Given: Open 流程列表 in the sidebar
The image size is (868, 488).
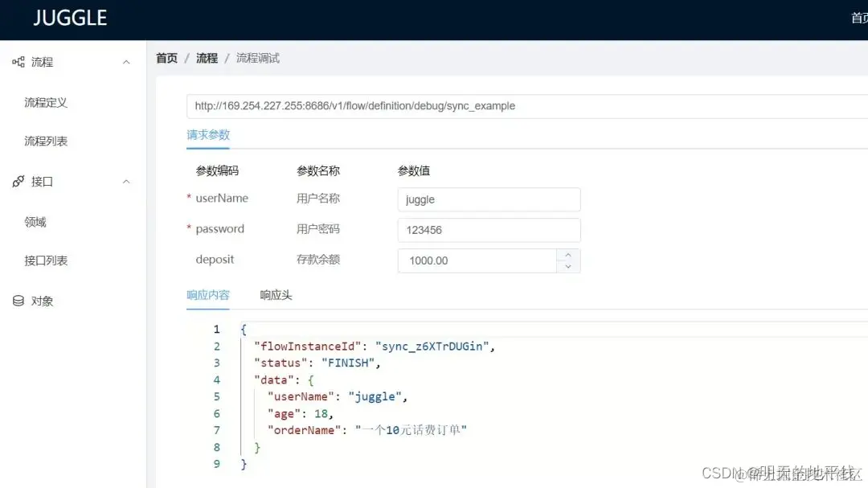Looking at the screenshot, I should pos(46,141).
